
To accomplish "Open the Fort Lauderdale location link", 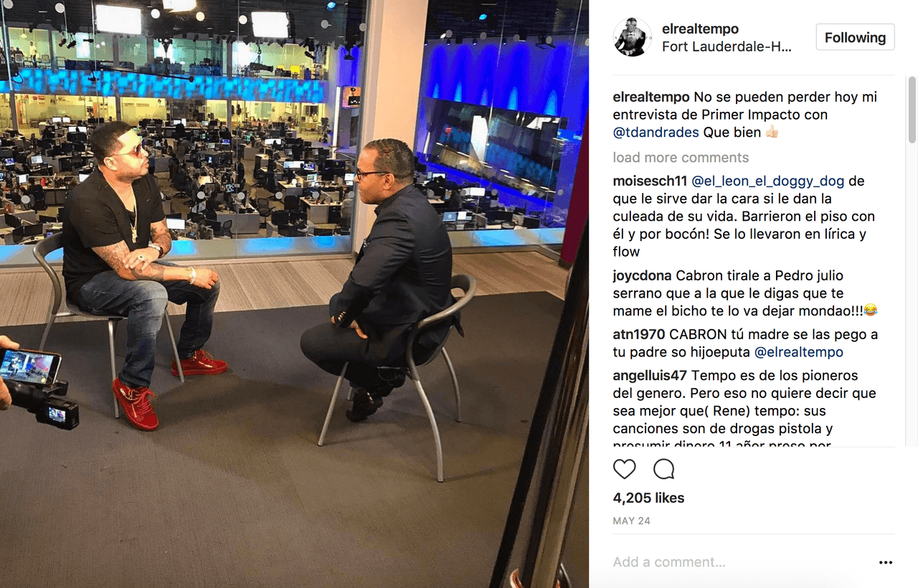I will [x=727, y=47].
